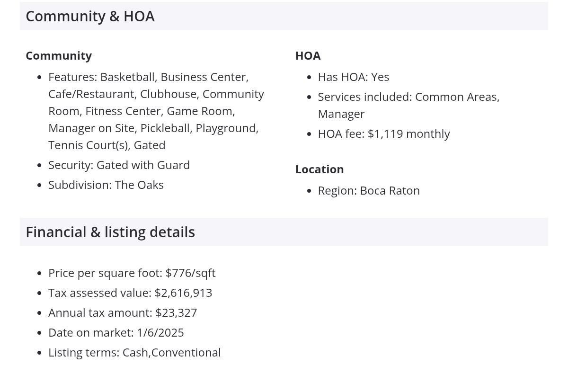
Task: Click Price per square foot value
Action: pos(132,273)
